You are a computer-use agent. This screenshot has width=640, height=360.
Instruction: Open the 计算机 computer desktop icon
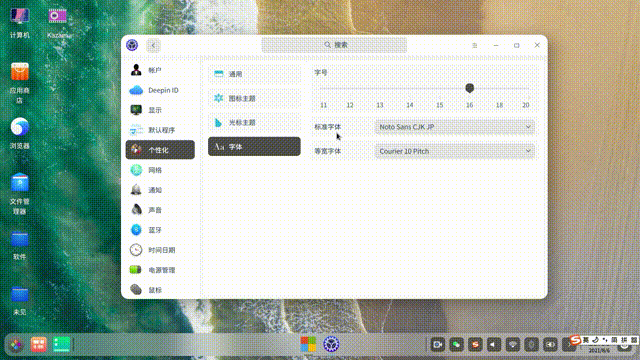click(20, 23)
